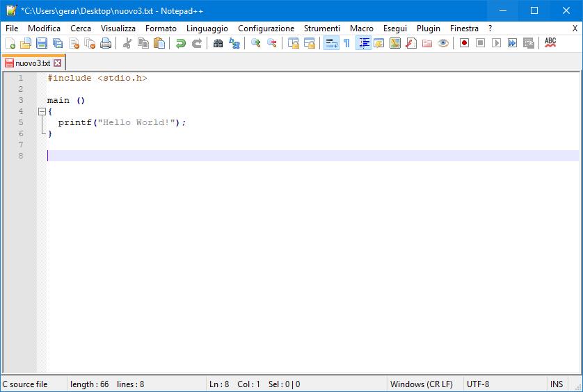Cut selection with the scissors icon

(127, 44)
